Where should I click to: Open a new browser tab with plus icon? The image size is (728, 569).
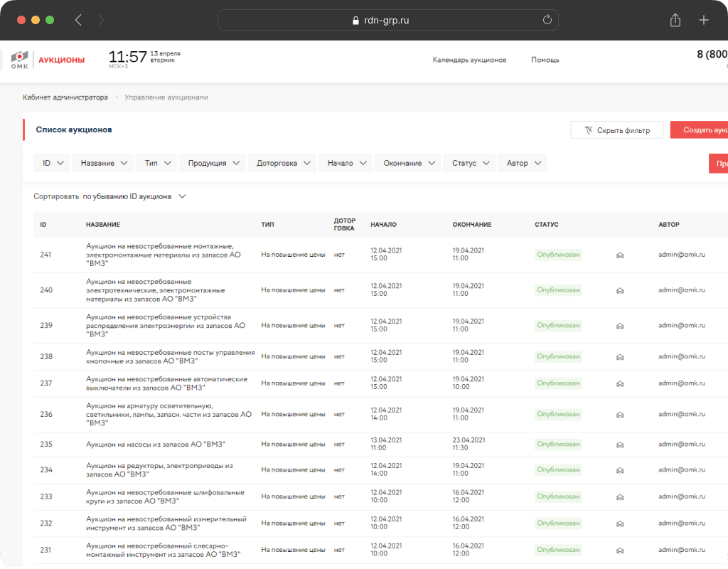point(704,20)
